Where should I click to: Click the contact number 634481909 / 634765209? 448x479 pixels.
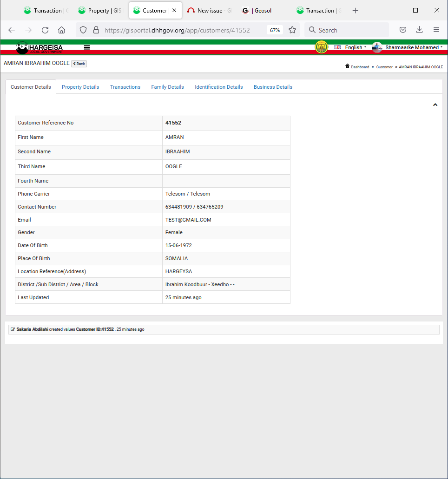click(194, 207)
